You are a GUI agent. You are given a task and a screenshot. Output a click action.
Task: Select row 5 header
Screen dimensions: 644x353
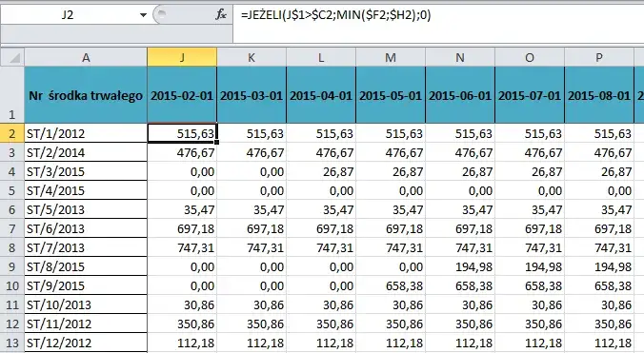[x=12, y=190]
